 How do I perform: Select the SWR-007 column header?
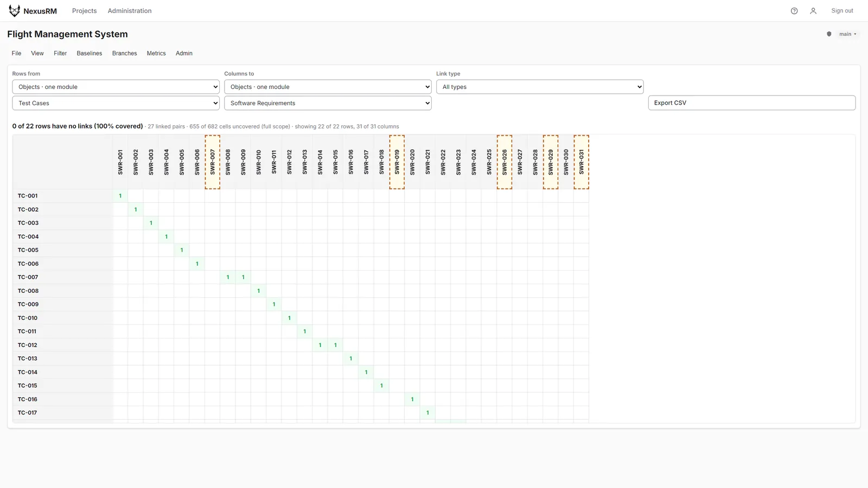[x=213, y=162]
